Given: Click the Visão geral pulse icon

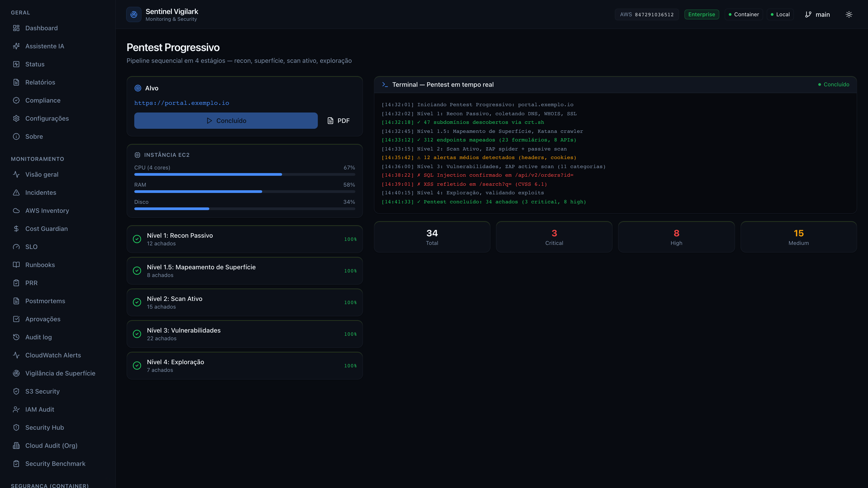Looking at the screenshot, I should tap(16, 174).
